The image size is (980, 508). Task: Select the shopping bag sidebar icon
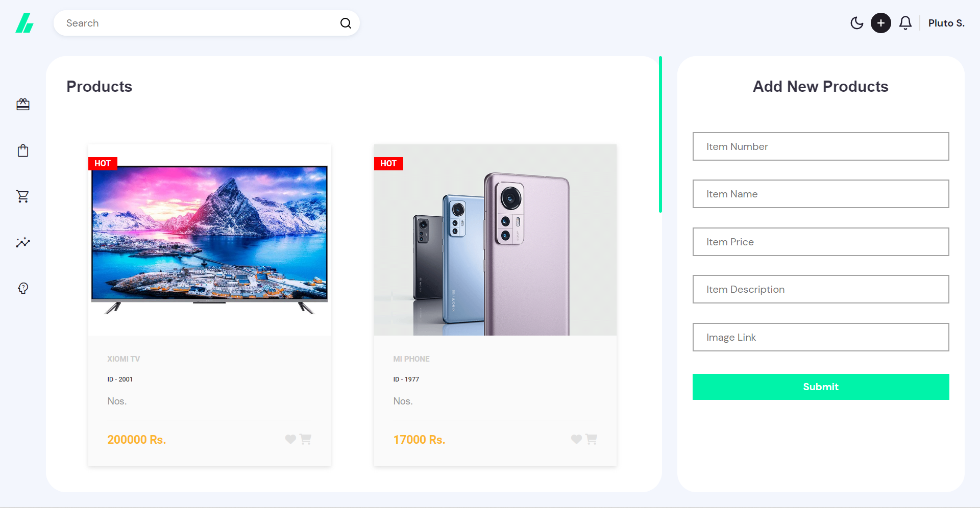[23, 150]
